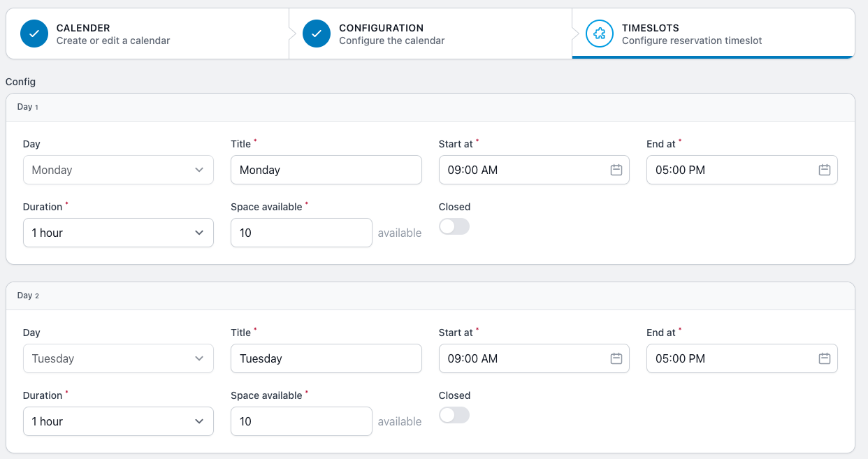The height and width of the screenshot is (459, 868).
Task: Click the Title label in Day 2
Action: pyautogui.click(x=240, y=333)
